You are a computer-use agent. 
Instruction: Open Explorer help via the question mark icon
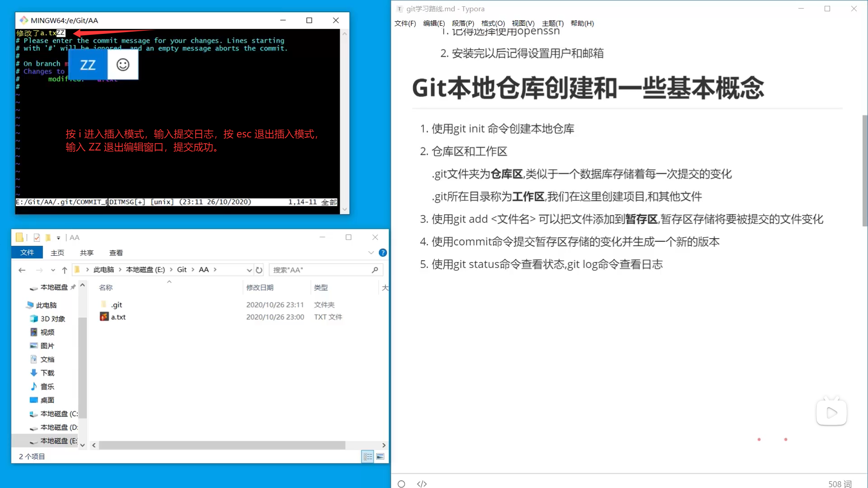[x=382, y=253]
